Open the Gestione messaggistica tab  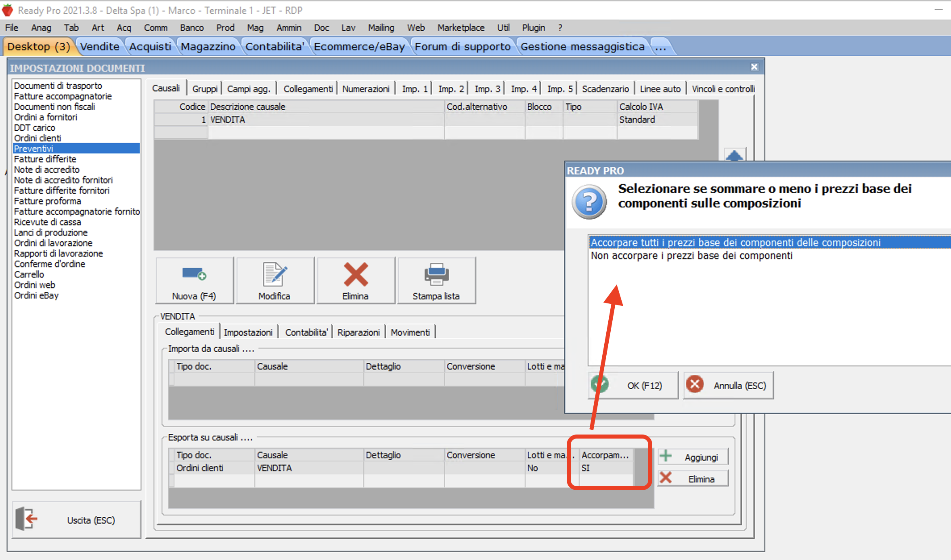tap(582, 46)
